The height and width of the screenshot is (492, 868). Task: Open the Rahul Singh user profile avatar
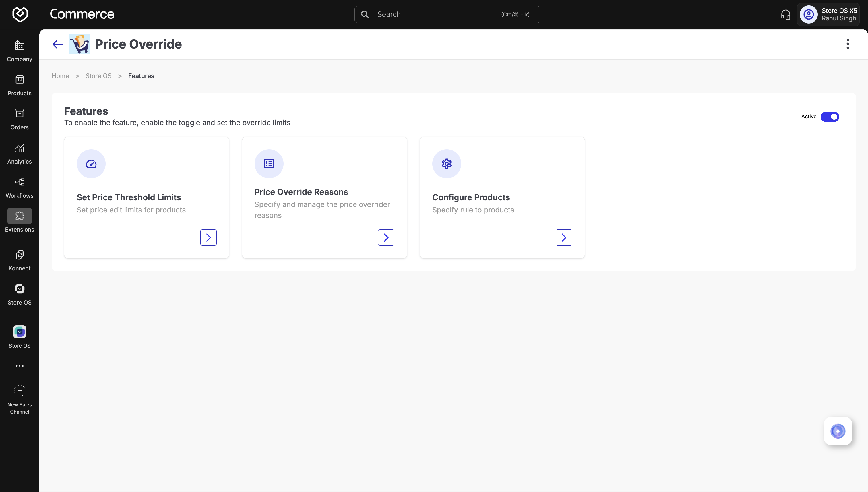[x=809, y=15]
